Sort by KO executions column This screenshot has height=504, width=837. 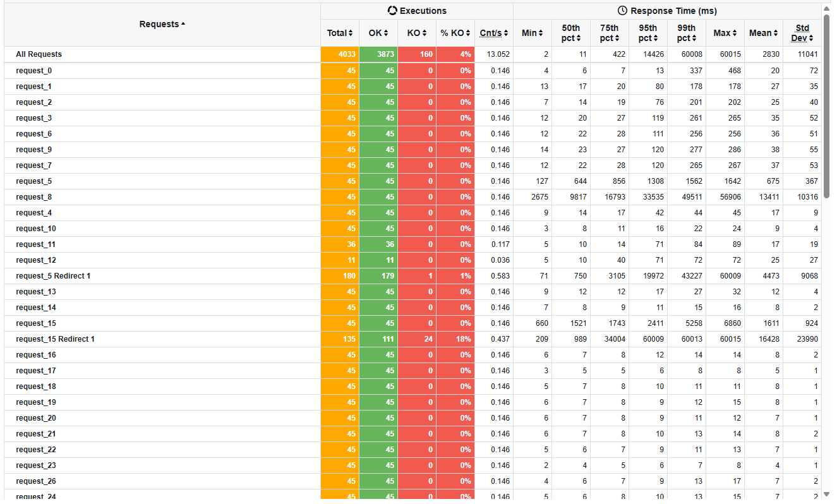tap(417, 33)
